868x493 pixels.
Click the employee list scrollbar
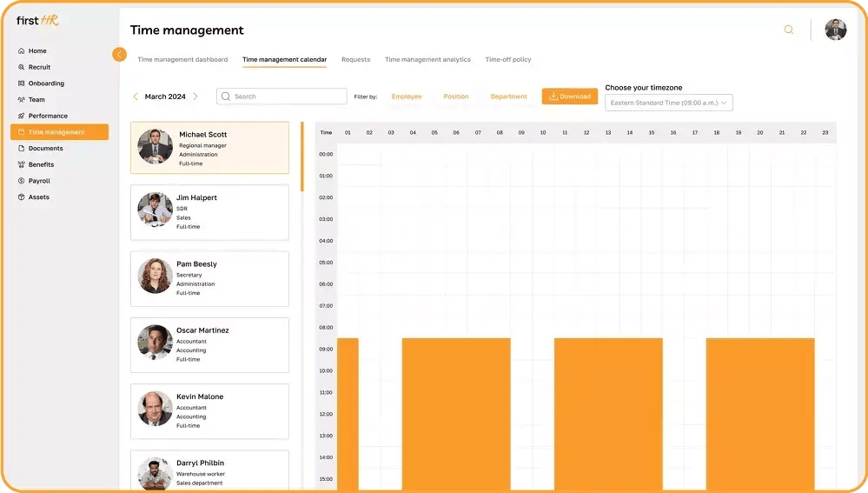tap(301, 157)
